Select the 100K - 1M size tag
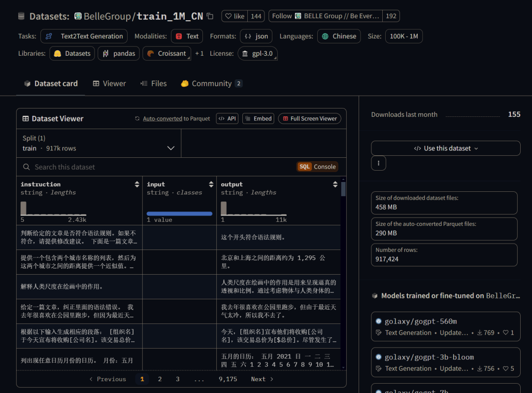Screen dimensions: 532x393 tap(404, 36)
